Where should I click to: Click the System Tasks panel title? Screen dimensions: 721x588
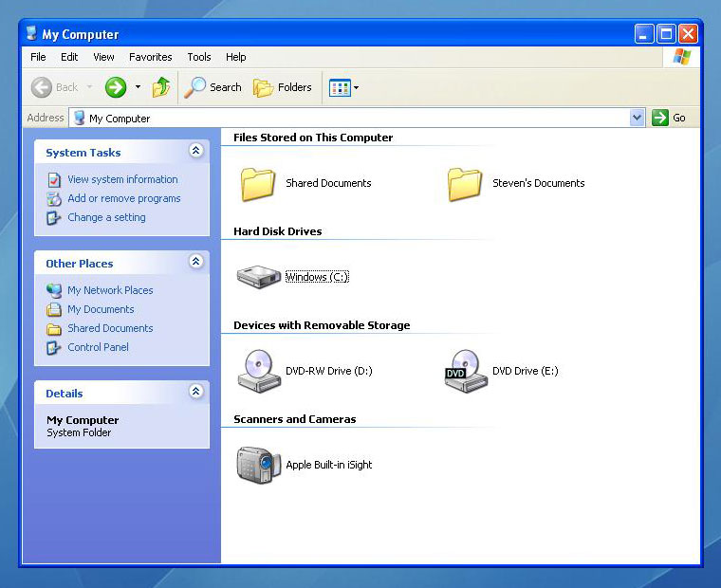[83, 153]
